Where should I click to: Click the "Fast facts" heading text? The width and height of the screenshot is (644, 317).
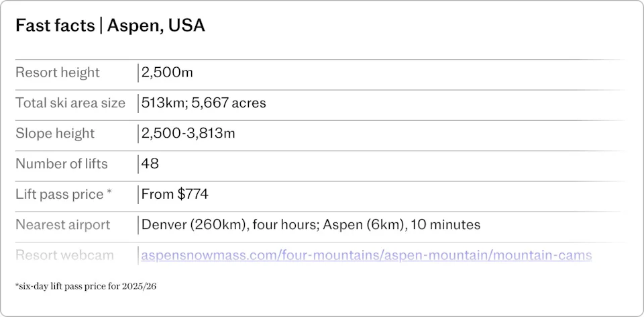[x=55, y=26]
